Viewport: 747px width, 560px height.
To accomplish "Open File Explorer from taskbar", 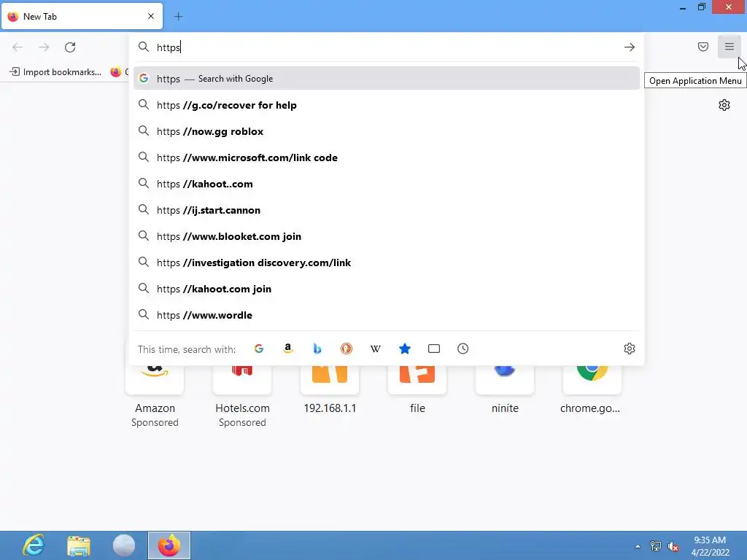I will point(79,545).
